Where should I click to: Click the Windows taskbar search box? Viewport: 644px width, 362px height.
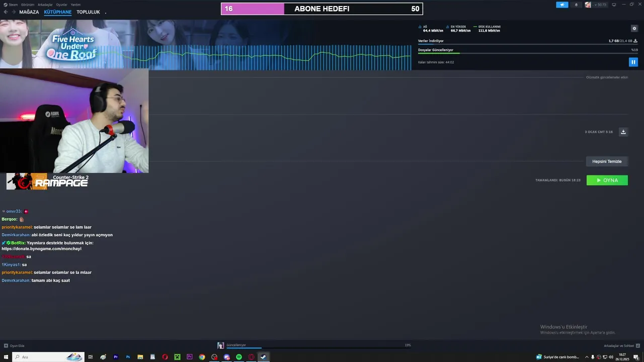tap(48, 357)
